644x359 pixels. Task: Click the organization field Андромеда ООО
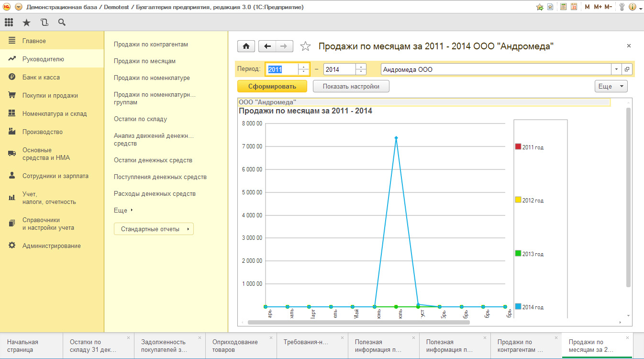pos(496,69)
